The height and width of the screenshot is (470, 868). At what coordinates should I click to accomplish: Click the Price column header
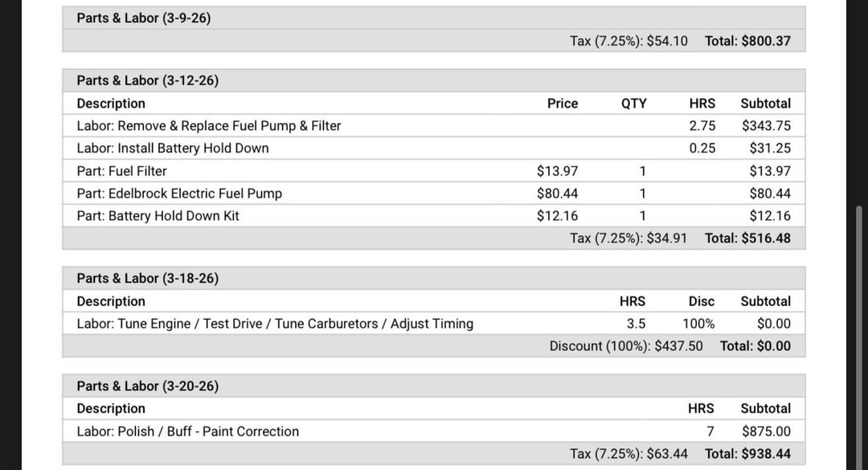tap(563, 103)
